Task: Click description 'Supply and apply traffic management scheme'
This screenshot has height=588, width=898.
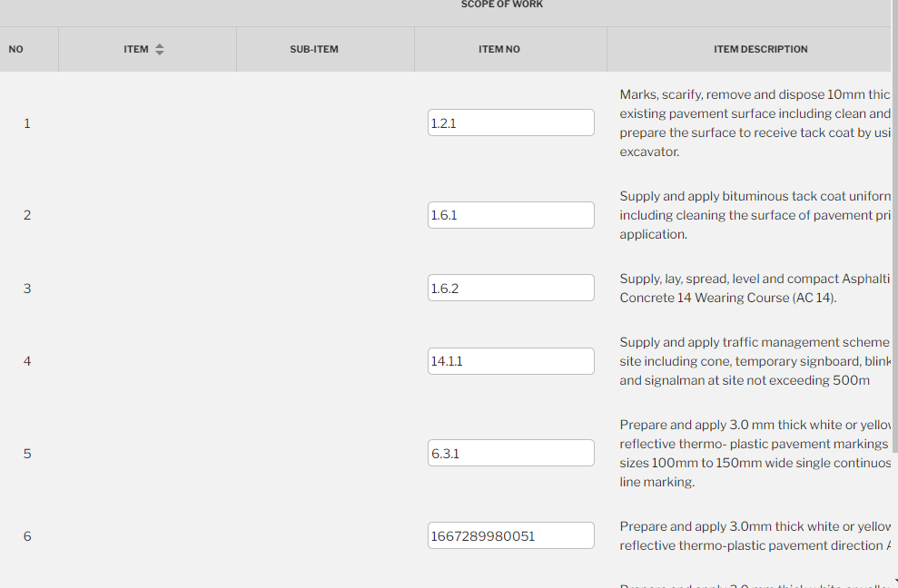Action: click(x=755, y=361)
